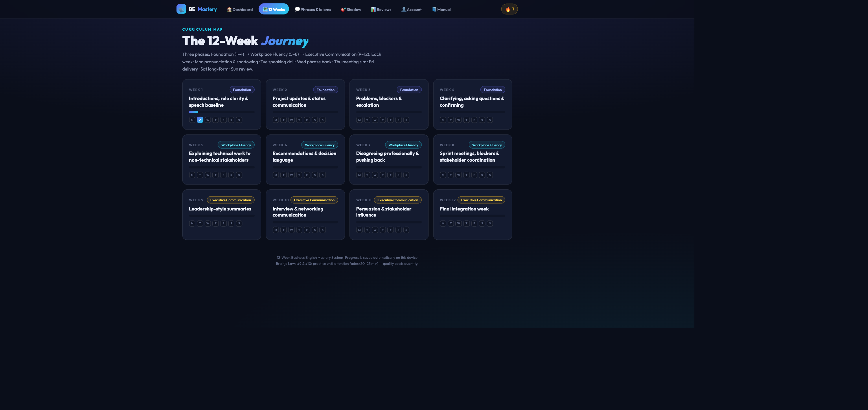This screenshot has height=410, width=868.
Task: Toggle Wednesday in Week 9 card
Action: (x=208, y=224)
